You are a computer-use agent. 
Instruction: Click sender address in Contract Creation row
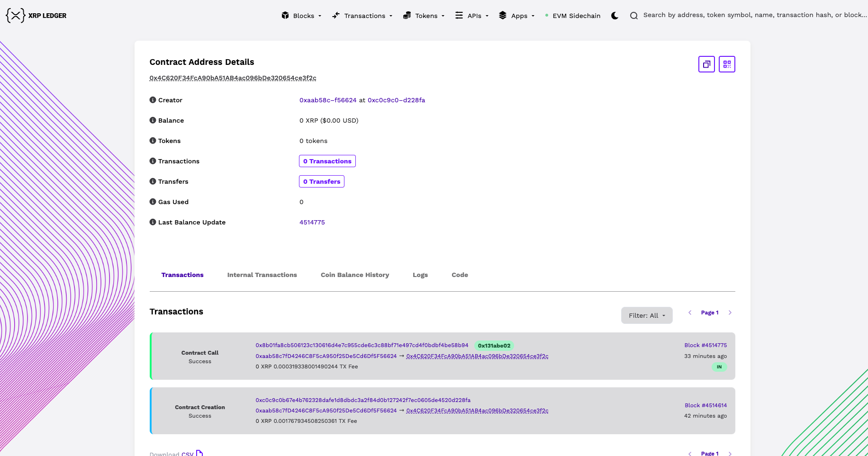[x=326, y=411]
